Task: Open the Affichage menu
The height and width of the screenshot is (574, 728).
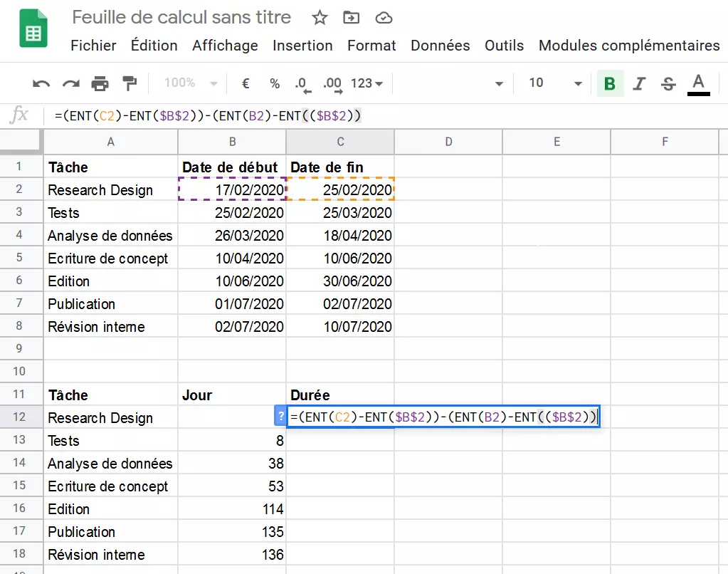Action: (225, 46)
